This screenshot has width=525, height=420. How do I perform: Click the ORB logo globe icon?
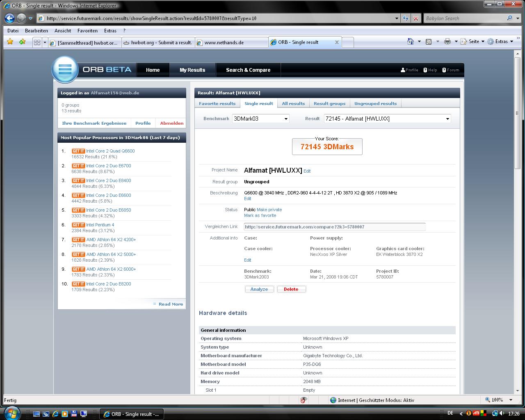pos(65,69)
